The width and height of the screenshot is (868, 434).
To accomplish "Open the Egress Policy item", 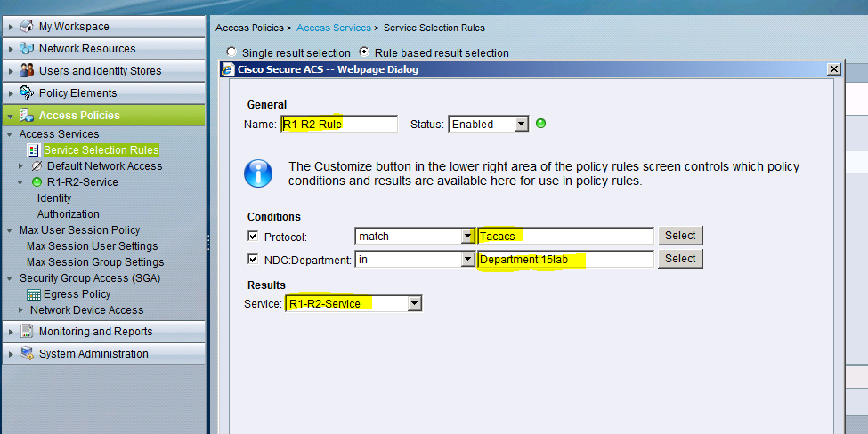I will [77, 294].
